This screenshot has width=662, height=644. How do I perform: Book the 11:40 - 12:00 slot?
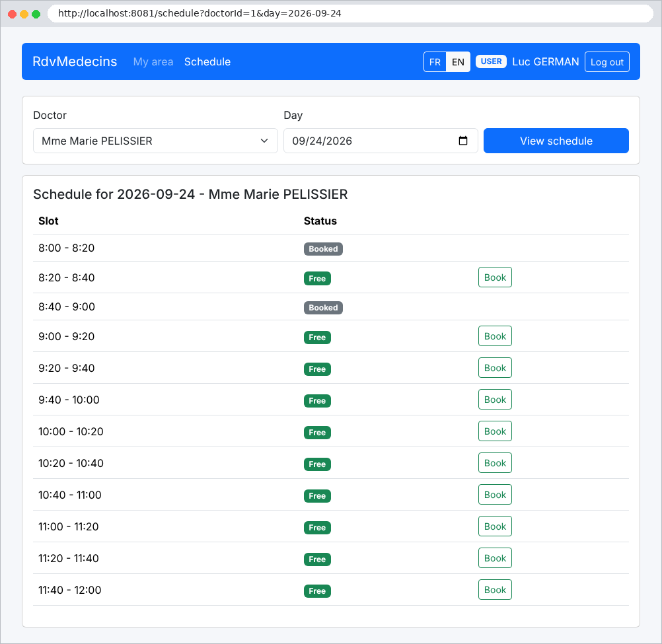click(x=495, y=590)
